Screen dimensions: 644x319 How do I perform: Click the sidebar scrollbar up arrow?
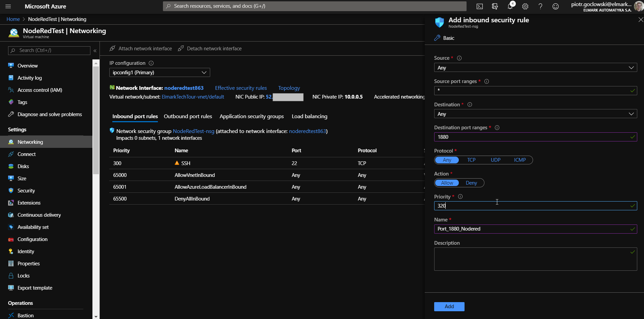(x=96, y=63)
